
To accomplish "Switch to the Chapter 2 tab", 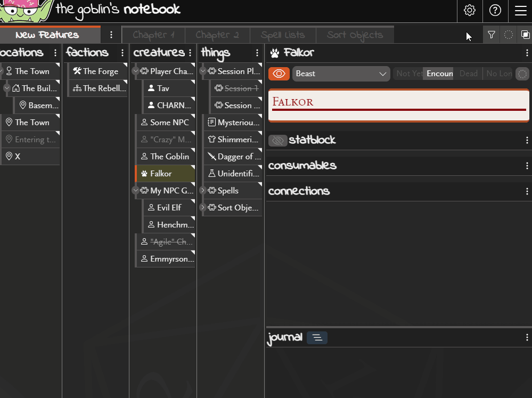I will [217, 35].
